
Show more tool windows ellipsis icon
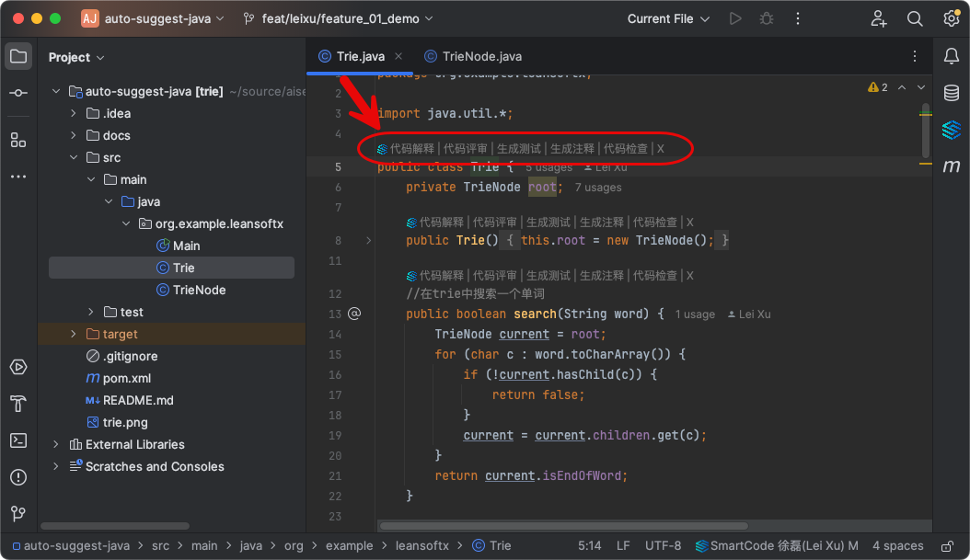point(18,177)
